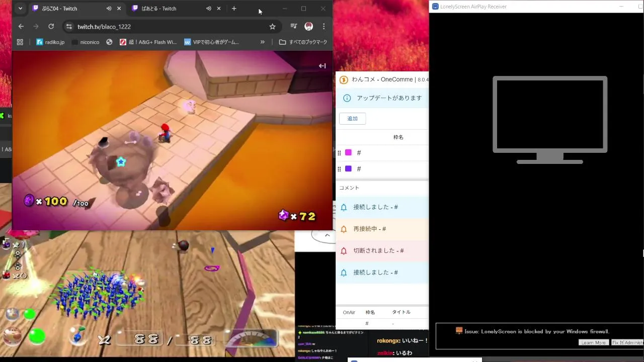644x362 pixels.
Task: Click the LonelyScreen title bar app icon
Action: point(435,7)
